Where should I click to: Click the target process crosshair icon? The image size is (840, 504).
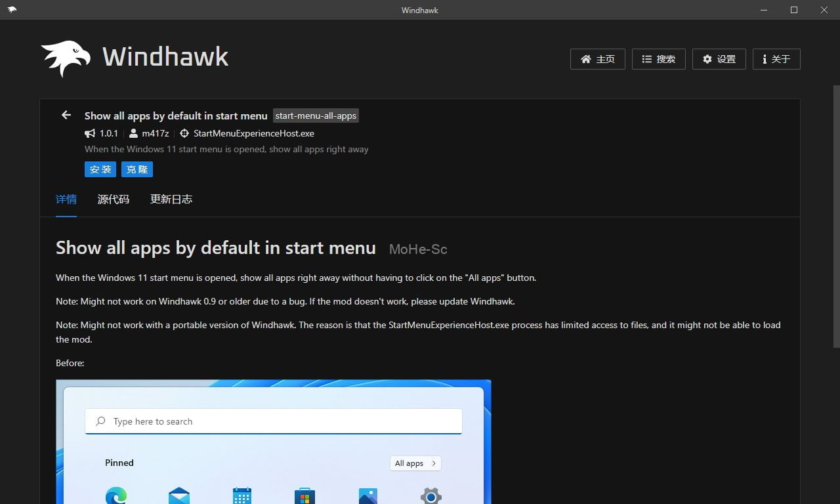(x=184, y=133)
